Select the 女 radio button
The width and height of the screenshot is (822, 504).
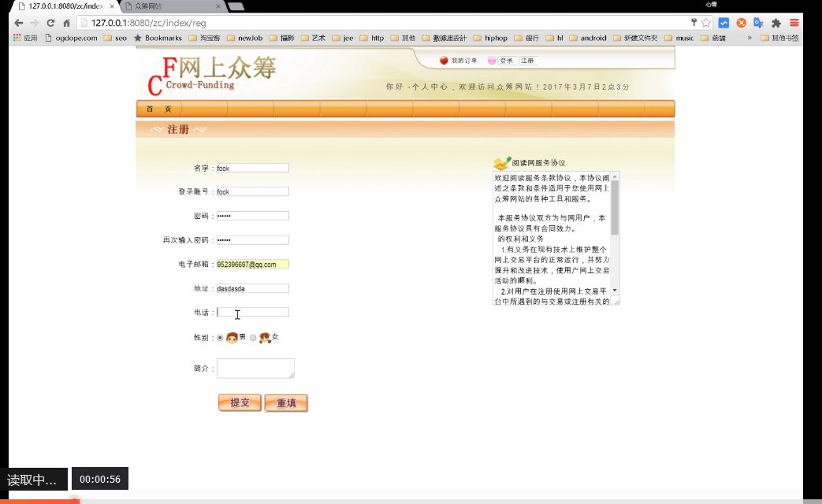[253, 338]
